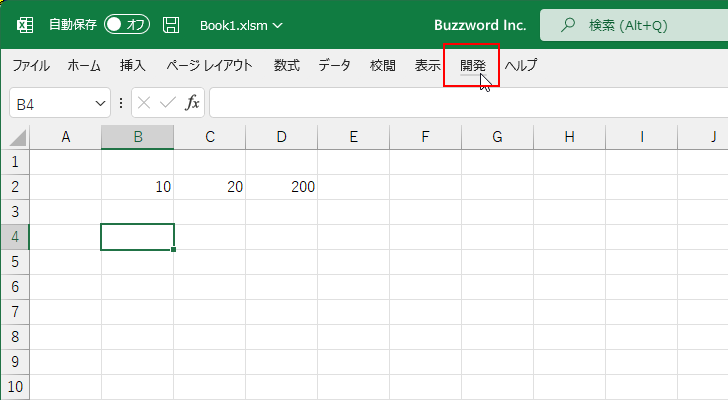The image size is (728, 400).
Task: Select column G header
Action: pos(498,137)
